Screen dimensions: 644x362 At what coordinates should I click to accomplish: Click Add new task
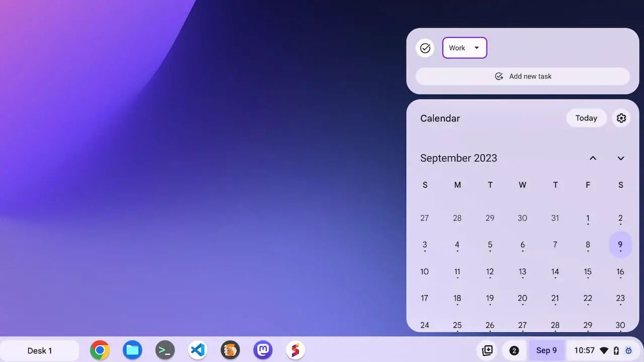point(523,76)
